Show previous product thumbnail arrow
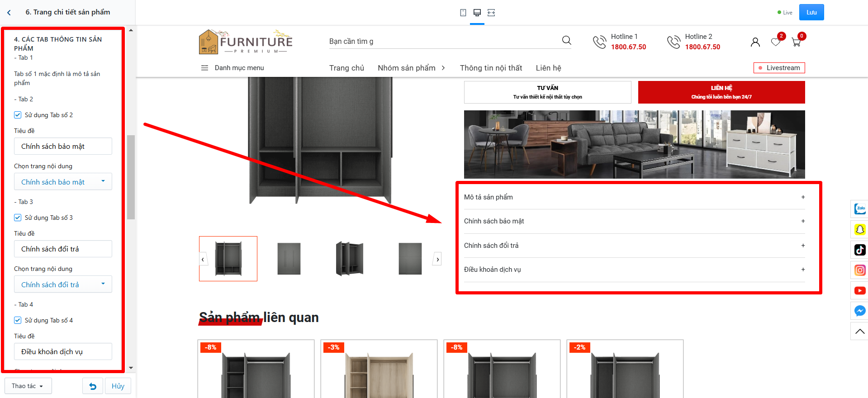Image resolution: width=868 pixels, height=398 pixels. (x=203, y=259)
